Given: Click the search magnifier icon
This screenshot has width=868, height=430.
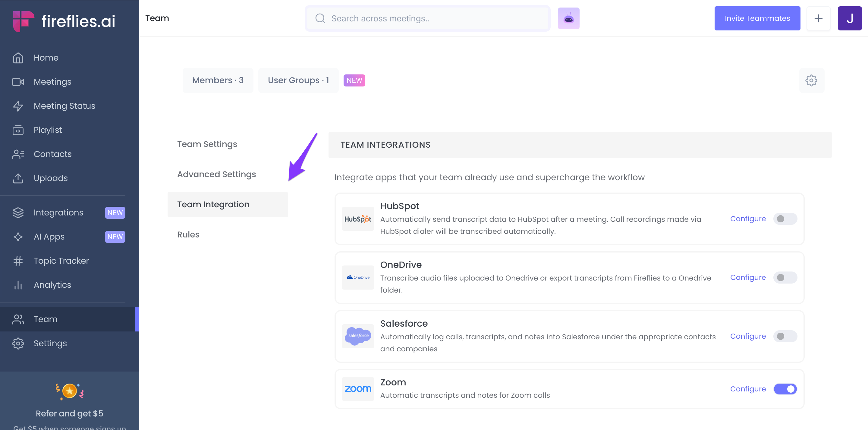Looking at the screenshot, I should coord(320,18).
